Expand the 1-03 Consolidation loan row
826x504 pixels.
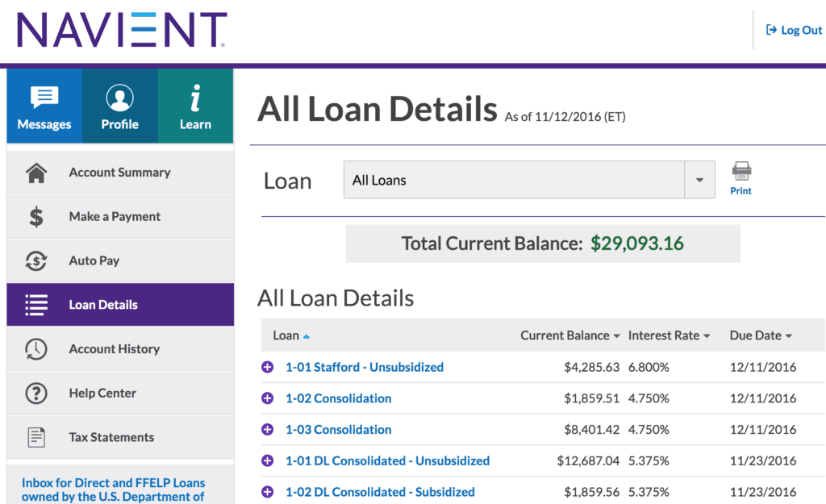(x=267, y=429)
